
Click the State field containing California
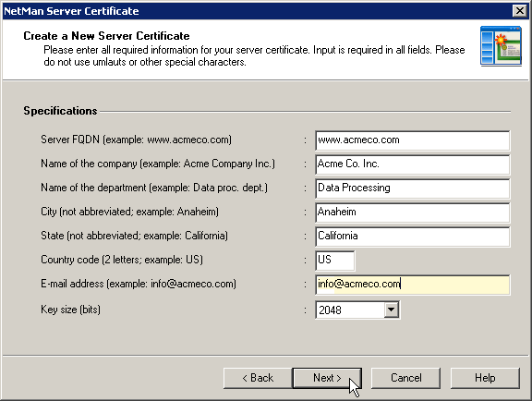(x=412, y=237)
